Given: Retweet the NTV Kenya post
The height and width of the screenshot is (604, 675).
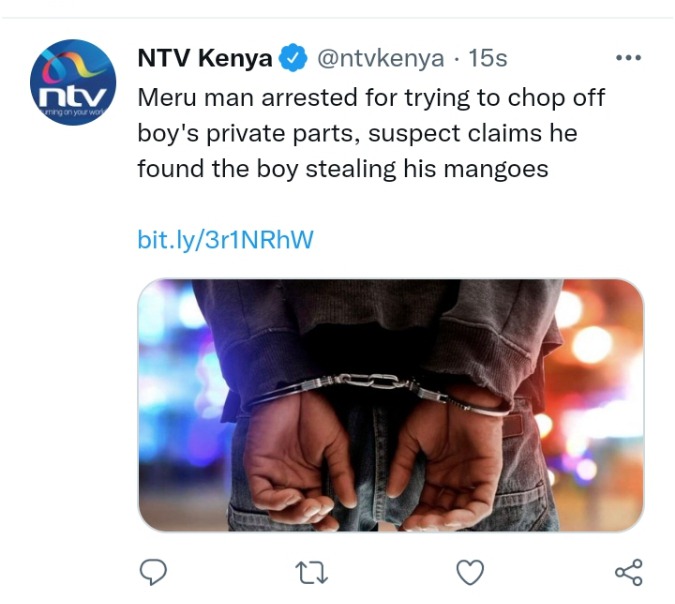Looking at the screenshot, I should (x=313, y=573).
